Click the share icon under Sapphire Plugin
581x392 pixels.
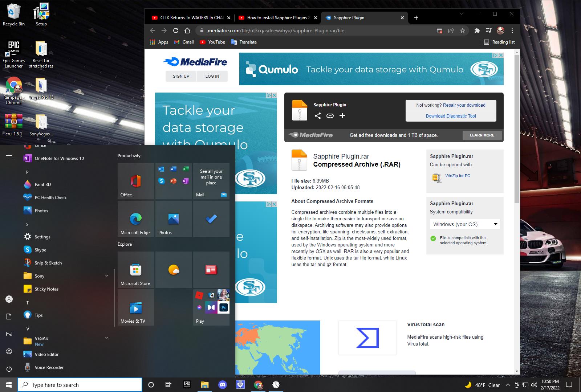pyautogui.click(x=318, y=116)
